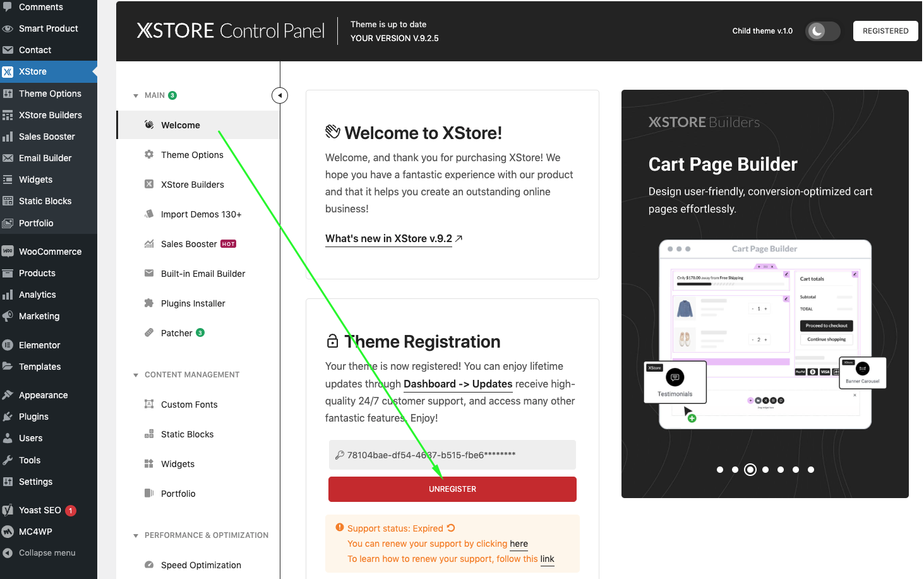Open the WooCommerce menu item
The width and height of the screenshot is (924, 579).
(x=50, y=252)
